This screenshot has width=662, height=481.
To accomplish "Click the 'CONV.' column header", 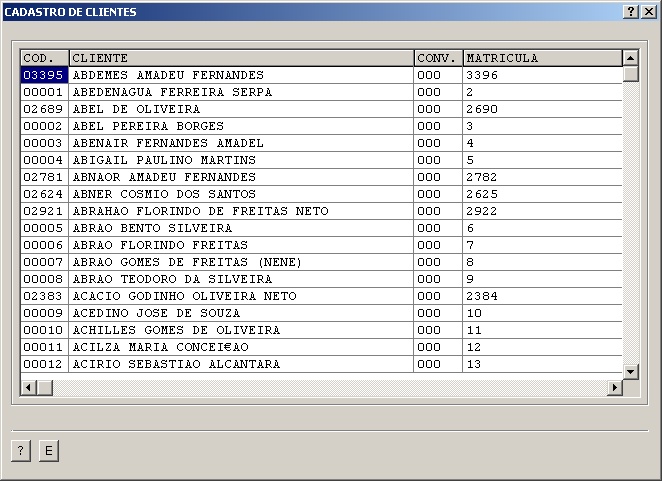I will 438,58.
